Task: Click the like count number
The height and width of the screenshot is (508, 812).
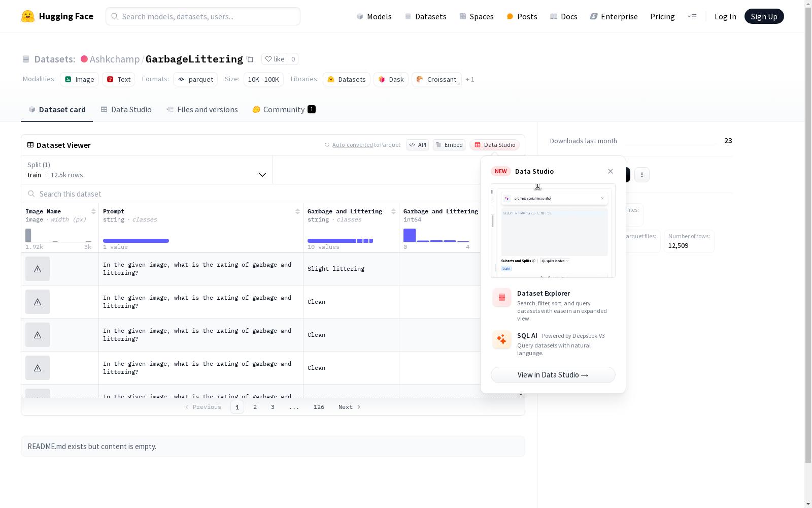Action: [293, 59]
